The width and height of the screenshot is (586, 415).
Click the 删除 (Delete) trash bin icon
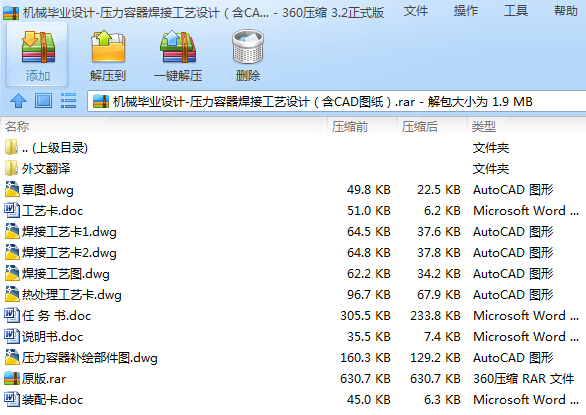pos(248,47)
